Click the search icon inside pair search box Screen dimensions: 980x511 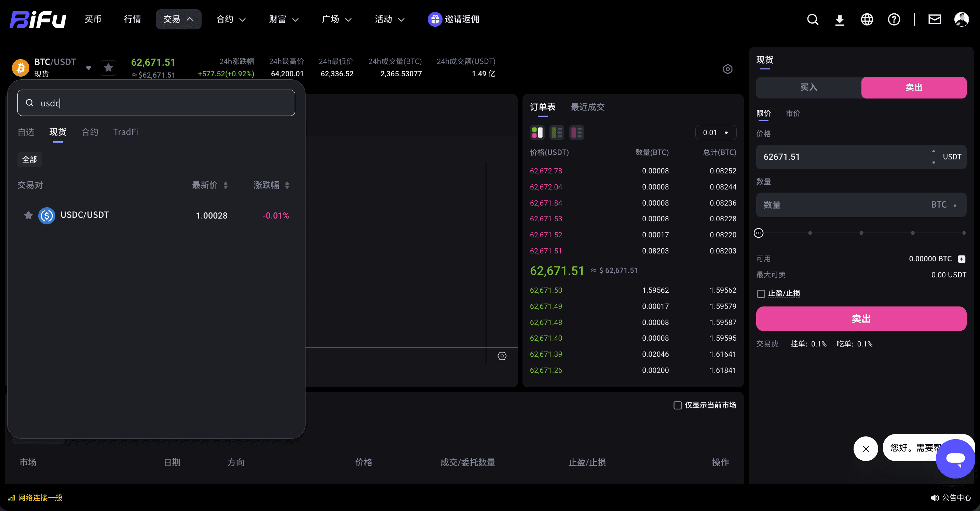[x=29, y=103]
